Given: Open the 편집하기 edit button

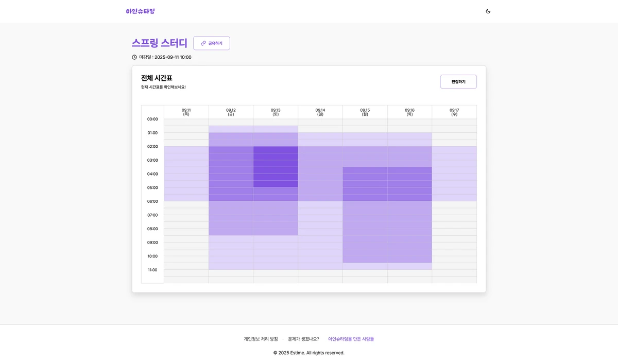Looking at the screenshot, I should pyautogui.click(x=458, y=82).
